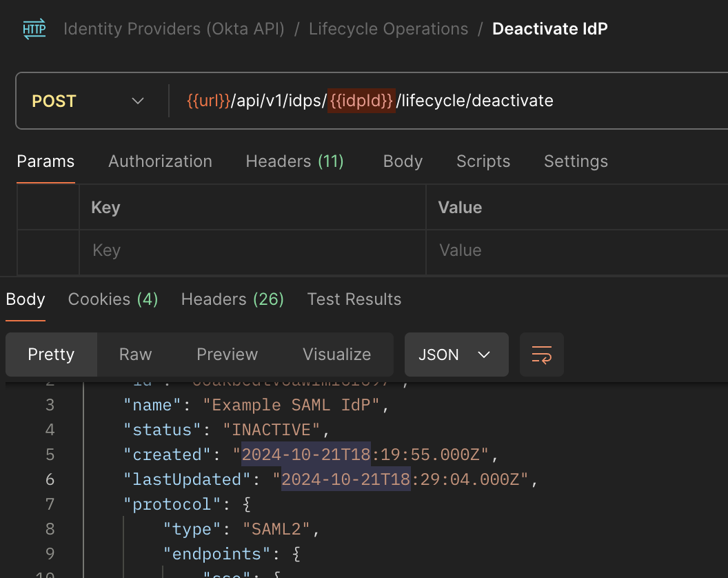Select the Preview response view
Screen dimensions: 728x578
227,355
